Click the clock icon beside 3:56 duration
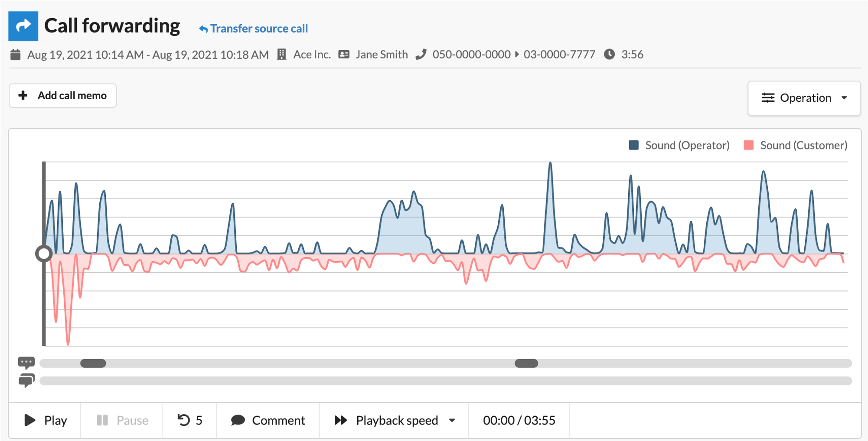 tap(609, 54)
